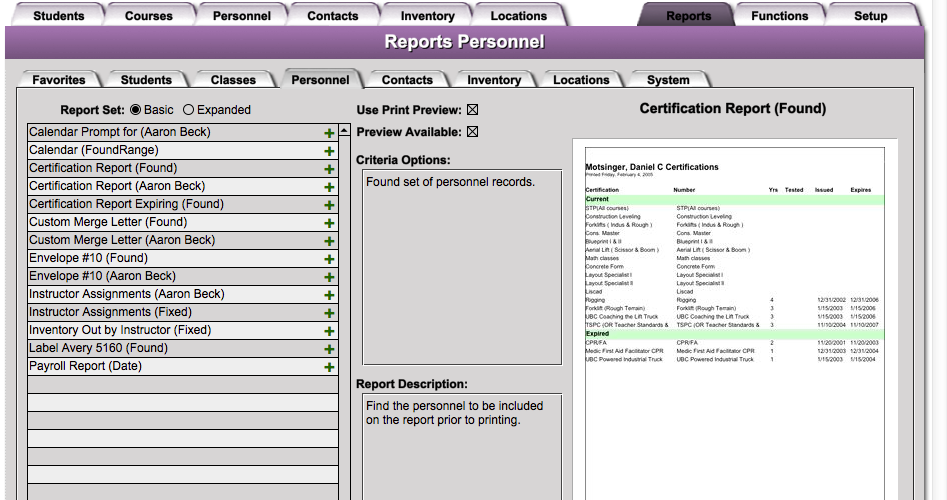Click plus icon beside Envelope #10 (Found)
This screenshot has height=500, width=947.
(x=329, y=259)
